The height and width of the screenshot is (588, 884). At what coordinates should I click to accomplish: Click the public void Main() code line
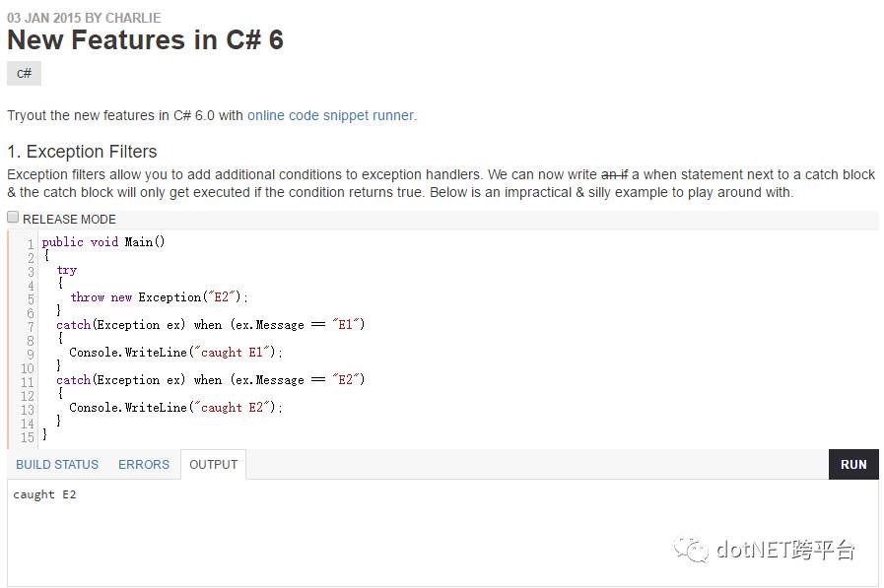coord(103,242)
